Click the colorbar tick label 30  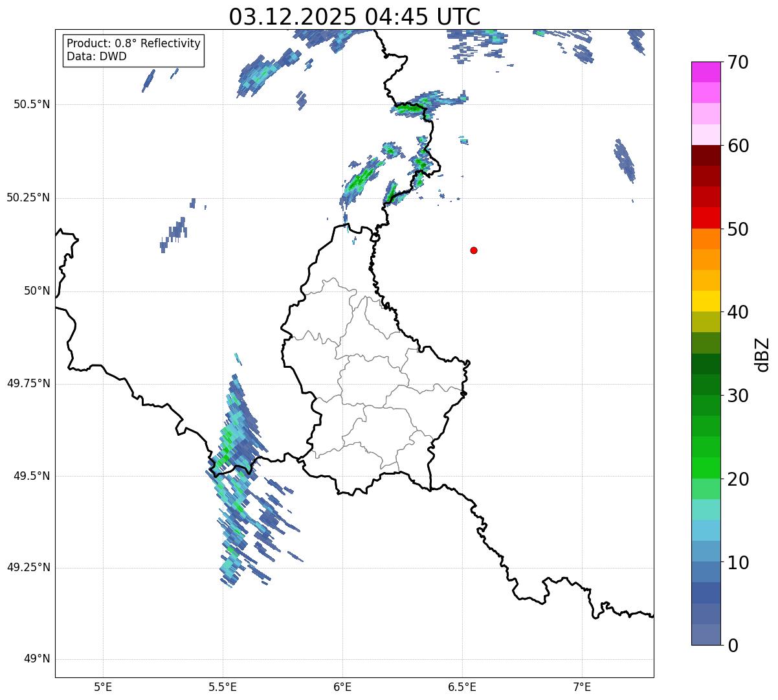[x=738, y=396]
